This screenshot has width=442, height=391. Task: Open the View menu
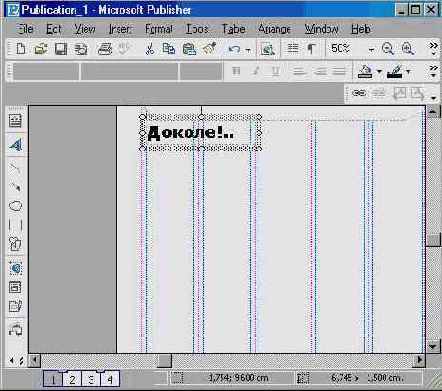(85, 29)
